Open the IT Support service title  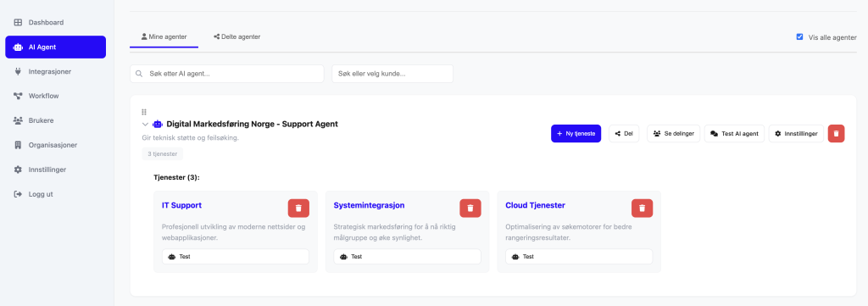pyautogui.click(x=181, y=205)
